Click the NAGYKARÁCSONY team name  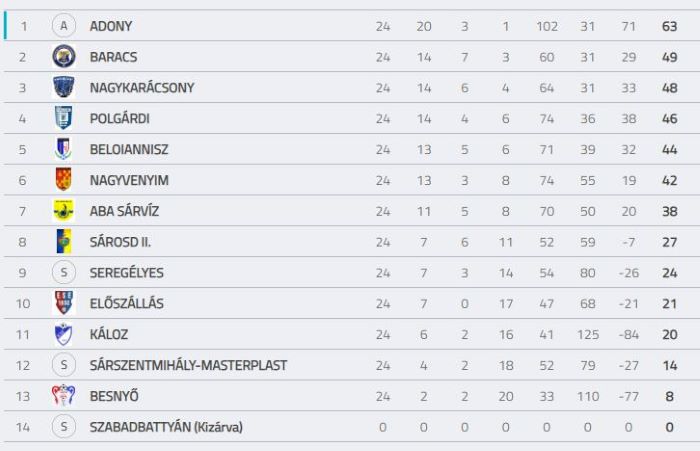point(142,88)
